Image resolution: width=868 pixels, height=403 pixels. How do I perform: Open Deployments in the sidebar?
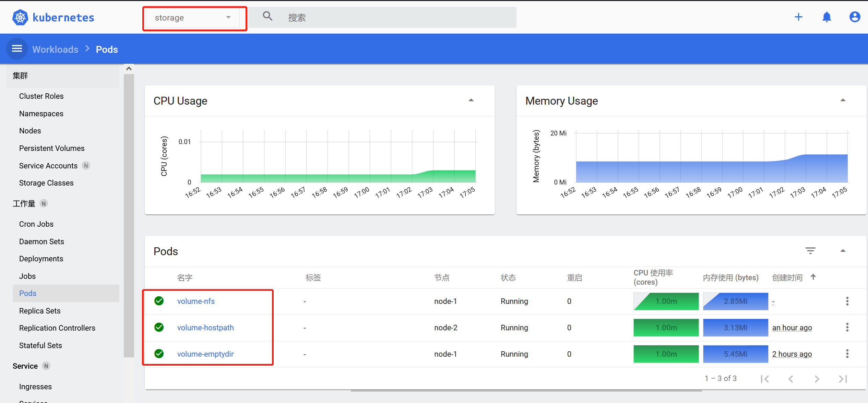point(41,259)
